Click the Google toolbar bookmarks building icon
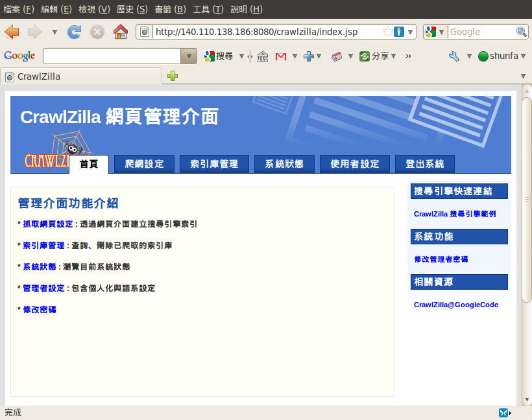 (263, 56)
